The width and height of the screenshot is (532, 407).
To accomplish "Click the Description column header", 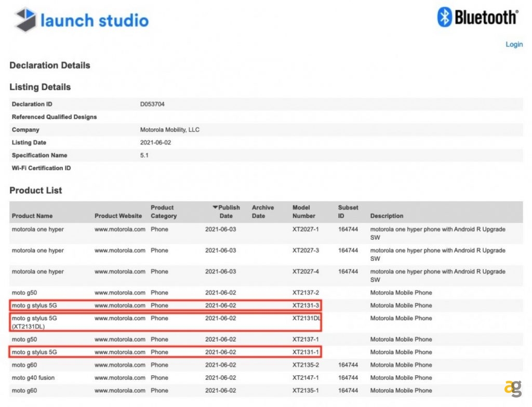I will click(x=387, y=216).
